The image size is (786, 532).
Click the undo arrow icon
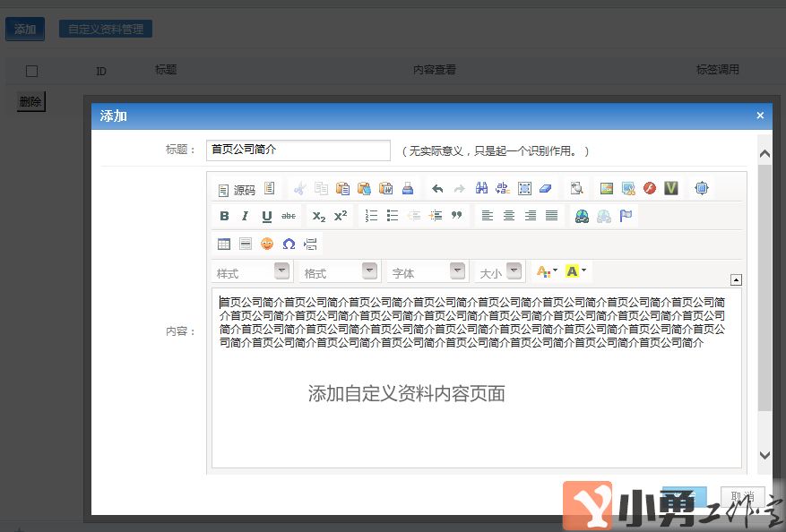pos(437,189)
